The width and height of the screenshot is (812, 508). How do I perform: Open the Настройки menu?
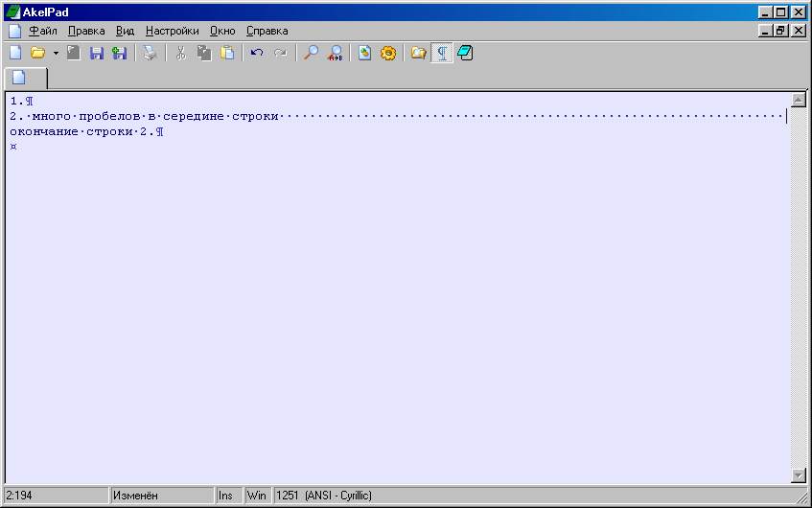pyautogui.click(x=172, y=31)
